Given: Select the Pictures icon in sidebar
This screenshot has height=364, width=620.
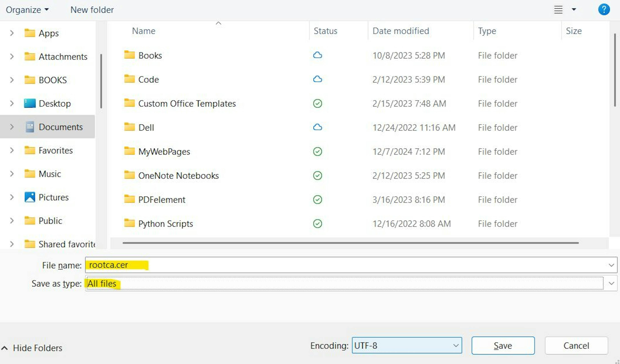Looking at the screenshot, I should pyautogui.click(x=30, y=197).
